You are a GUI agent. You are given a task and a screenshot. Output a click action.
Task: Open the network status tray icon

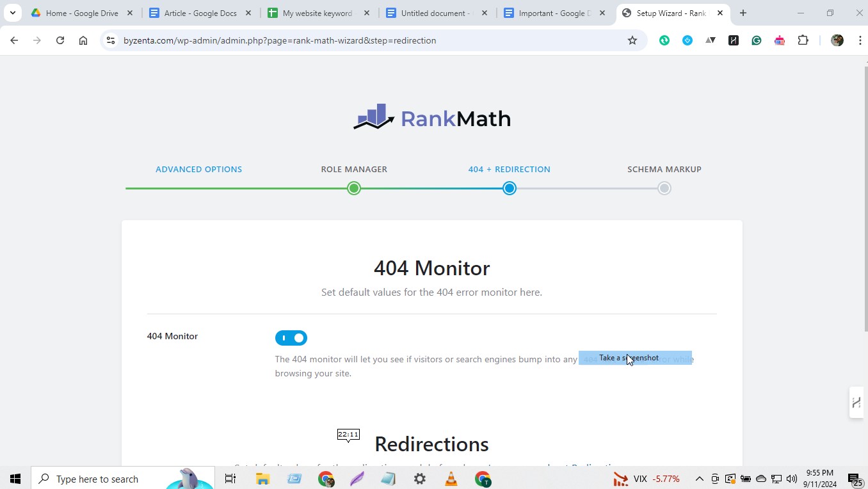click(x=776, y=479)
